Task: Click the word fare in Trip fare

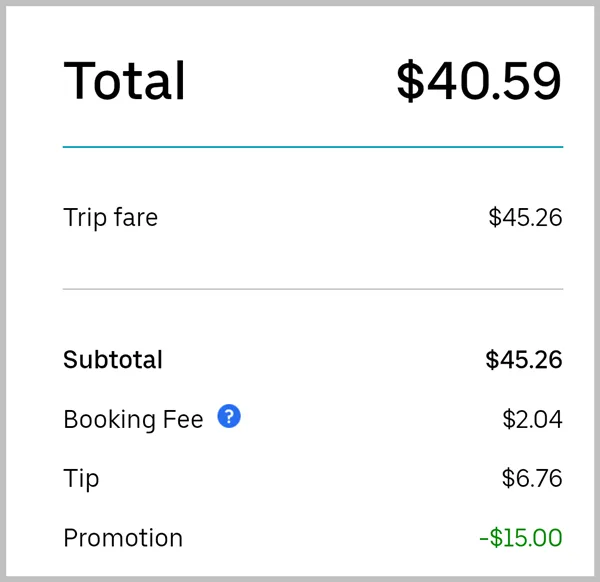Action: (x=136, y=217)
